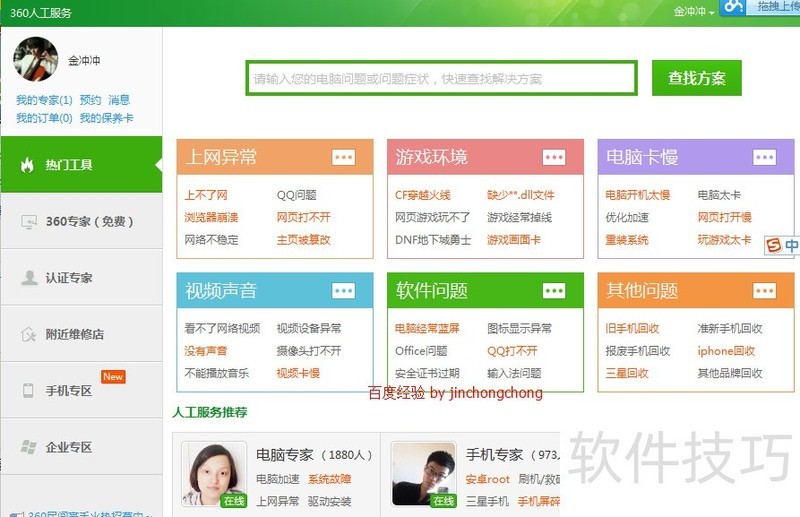Open the 手机专家 expert photo
The width and height of the screenshot is (800, 517).
(x=423, y=474)
